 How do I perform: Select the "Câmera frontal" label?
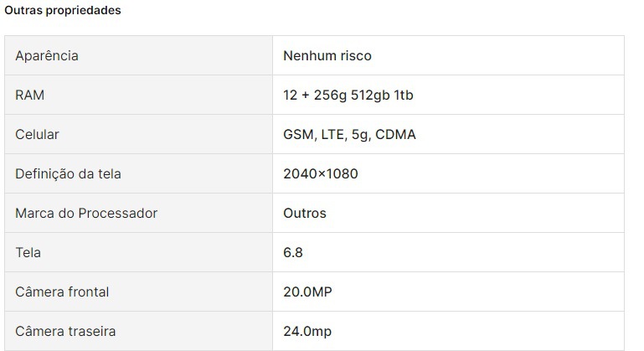[62, 292]
